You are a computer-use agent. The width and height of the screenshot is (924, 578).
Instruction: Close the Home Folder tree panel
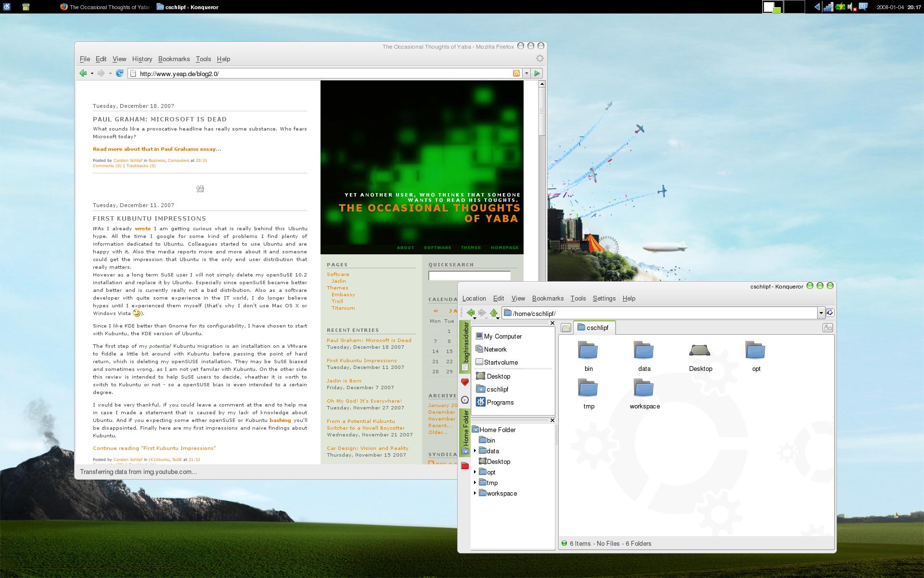(x=552, y=420)
